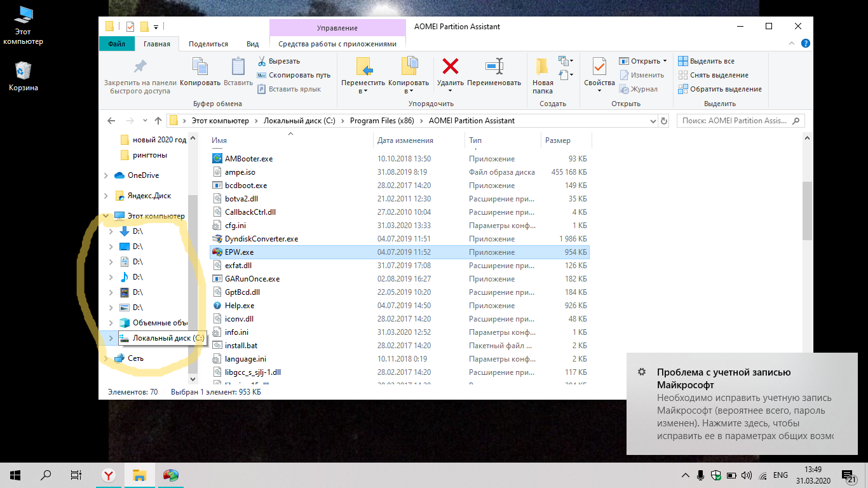Viewport: 868px width, 488px height.
Task: Switch to the Share (Поделиться) tab
Action: point(208,44)
